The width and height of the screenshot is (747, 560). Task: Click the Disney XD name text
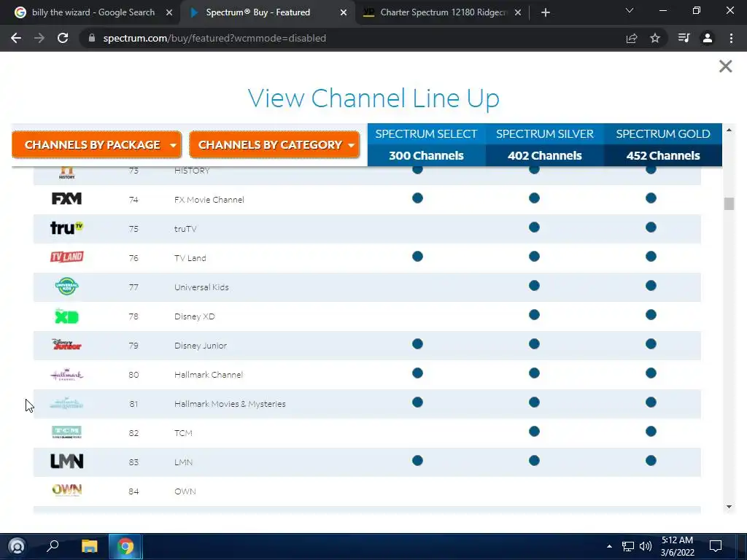click(x=194, y=316)
